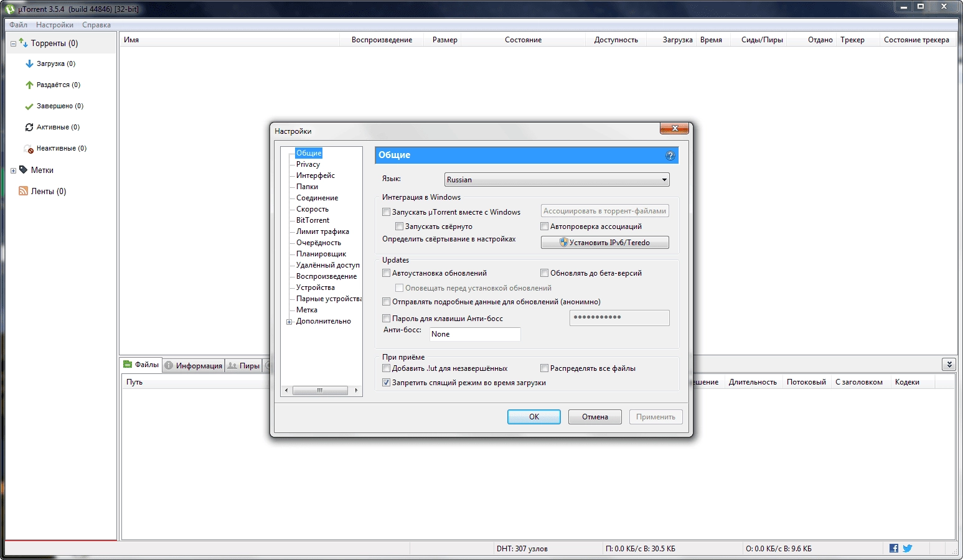Click the Anti-boss password field

(619, 317)
